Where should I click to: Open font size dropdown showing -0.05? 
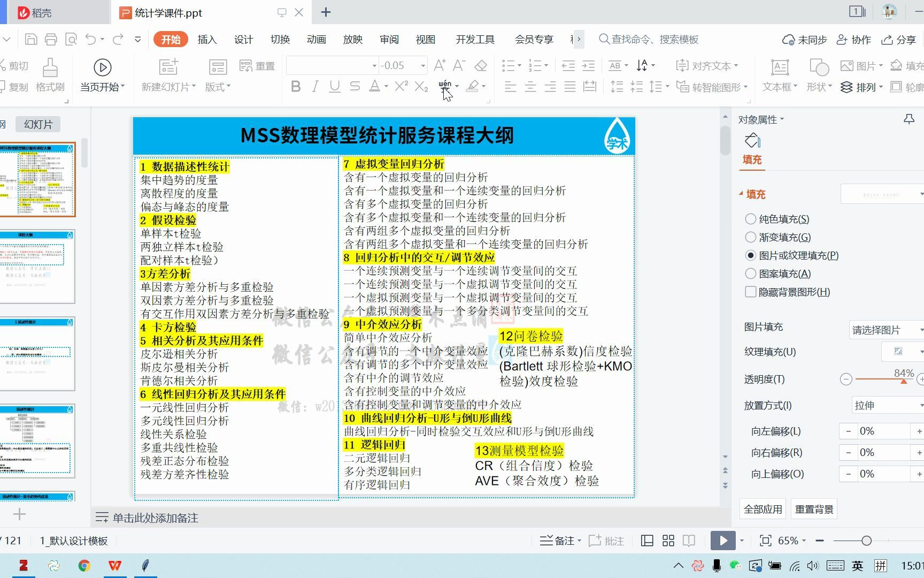pyautogui.click(x=422, y=66)
